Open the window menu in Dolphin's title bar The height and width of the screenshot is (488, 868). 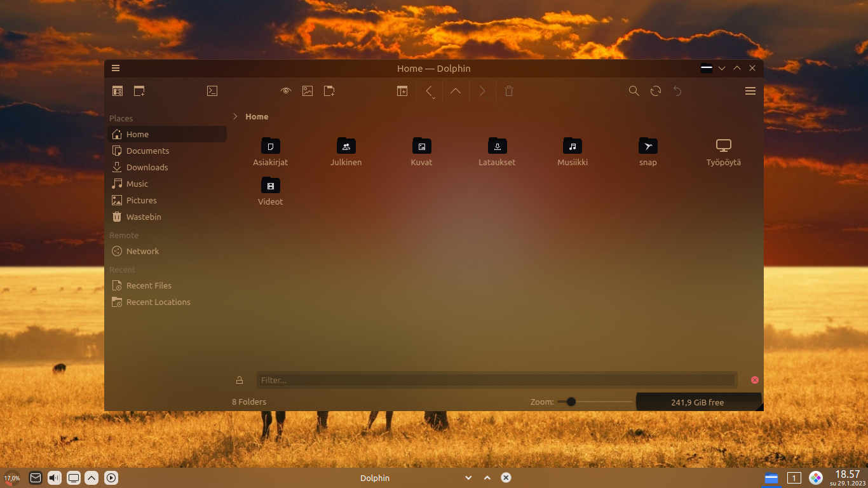(115, 68)
